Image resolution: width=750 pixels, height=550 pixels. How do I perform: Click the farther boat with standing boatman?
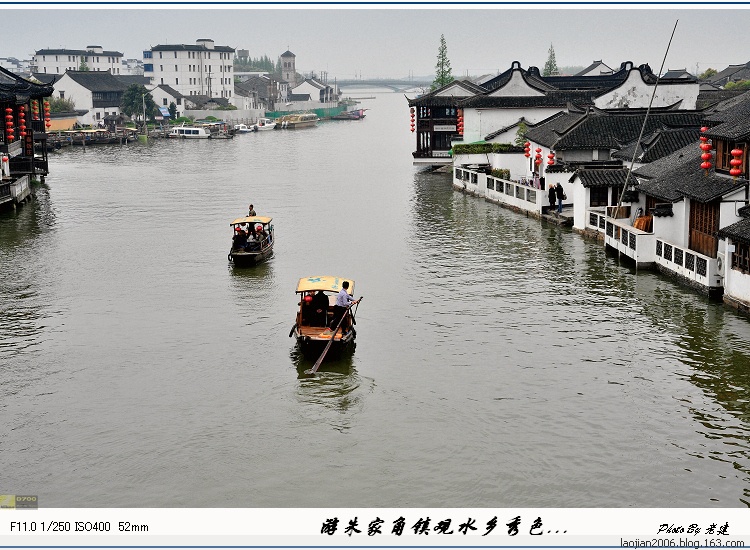(x=252, y=240)
